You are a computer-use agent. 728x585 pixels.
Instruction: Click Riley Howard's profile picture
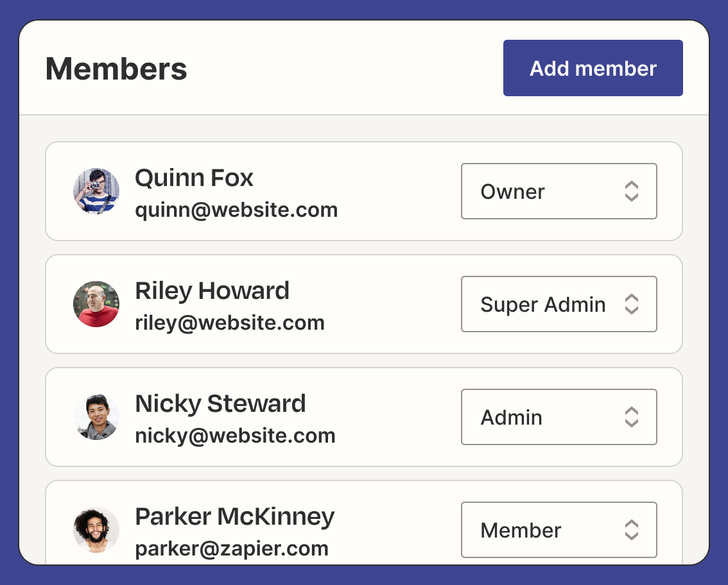click(x=96, y=304)
